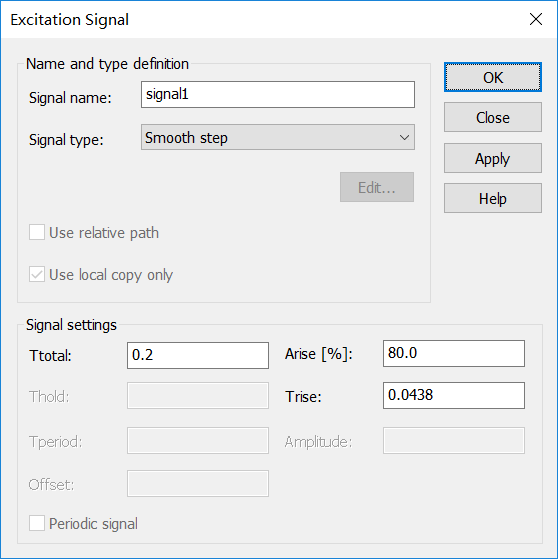Toggle Use local copy only checkbox
Viewport: 558px width, 559px height.
pos(37,274)
